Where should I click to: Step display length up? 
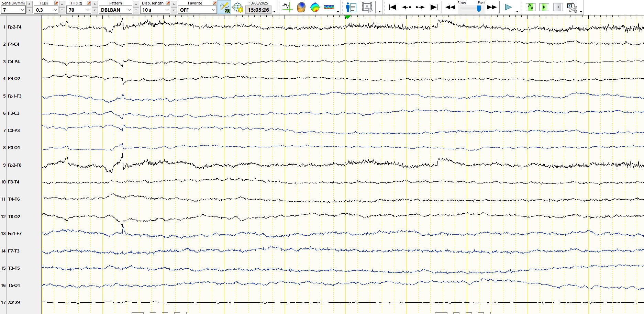[174, 3]
